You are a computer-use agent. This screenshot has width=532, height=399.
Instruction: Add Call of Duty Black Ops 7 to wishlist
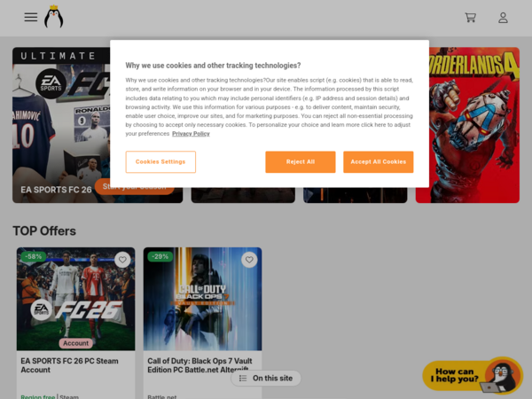coord(249,260)
